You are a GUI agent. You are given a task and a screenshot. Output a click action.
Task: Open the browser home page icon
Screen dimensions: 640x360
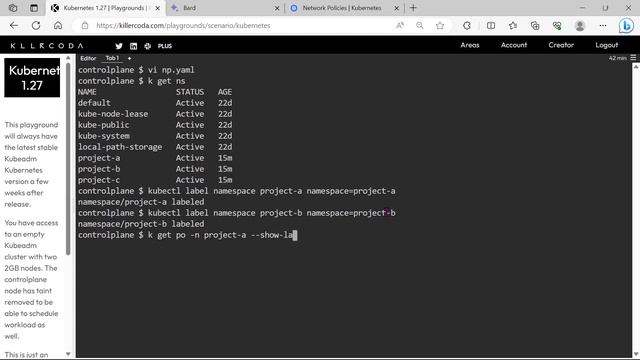click(x=58, y=25)
